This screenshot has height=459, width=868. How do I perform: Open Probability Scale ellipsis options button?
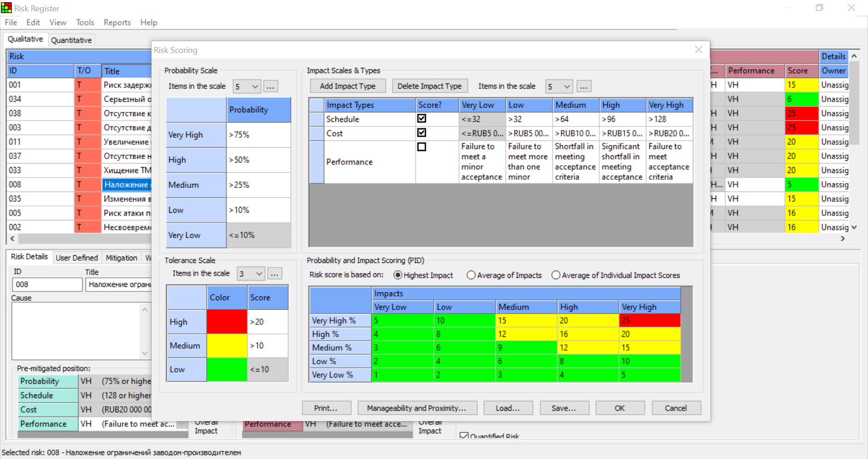pos(270,87)
